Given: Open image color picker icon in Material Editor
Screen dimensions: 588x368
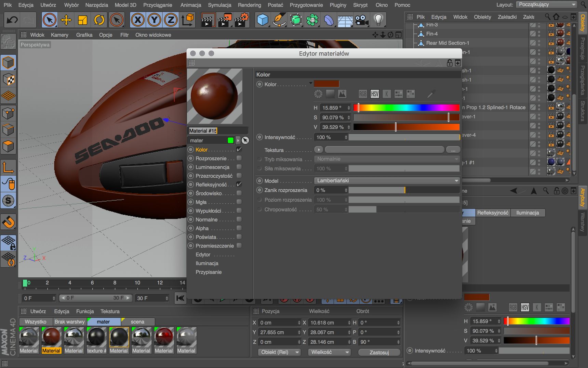Looking at the screenshot, I should 342,94.
